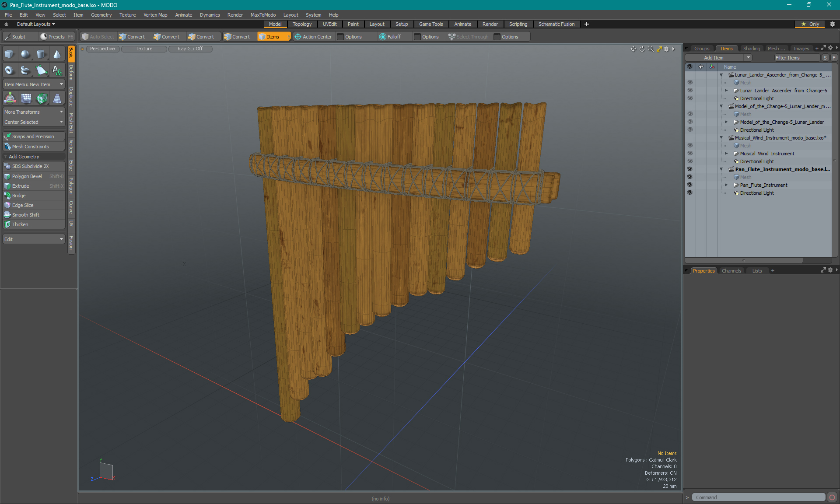
Task: Toggle visibility of Lunar_Lander_Ascender mesh
Action: 690,83
